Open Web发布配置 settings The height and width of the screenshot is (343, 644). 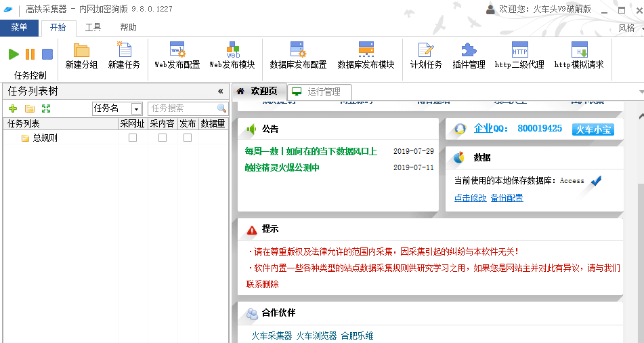tap(177, 50)
